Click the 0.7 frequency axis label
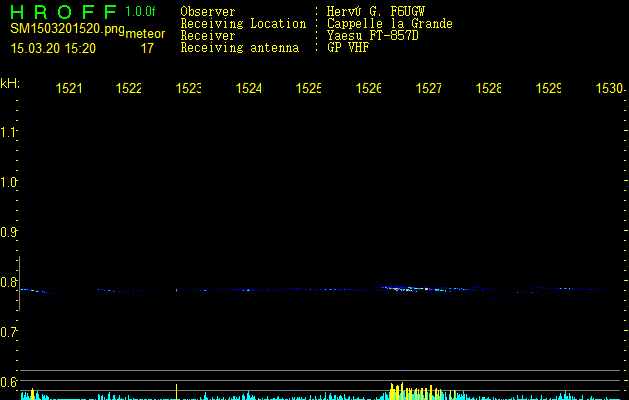 8,333
